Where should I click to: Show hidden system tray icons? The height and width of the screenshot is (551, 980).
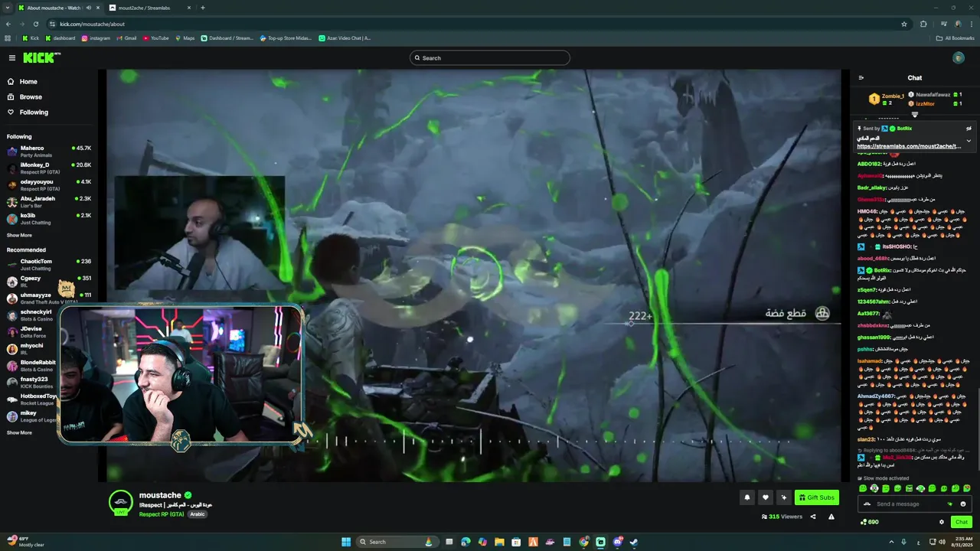(890, 542)
